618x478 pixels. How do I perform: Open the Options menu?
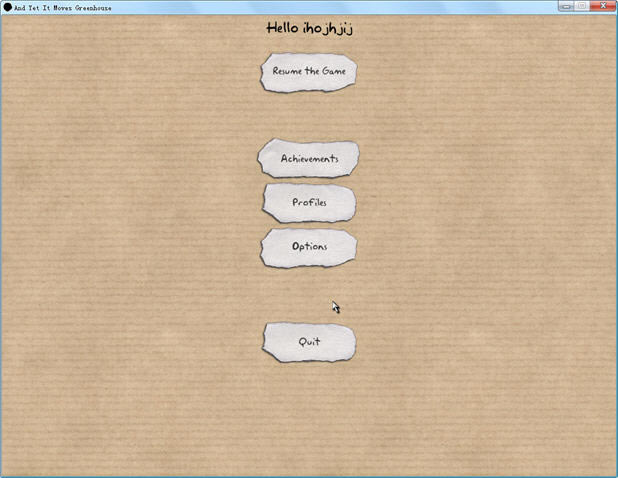tap(309, 247)
